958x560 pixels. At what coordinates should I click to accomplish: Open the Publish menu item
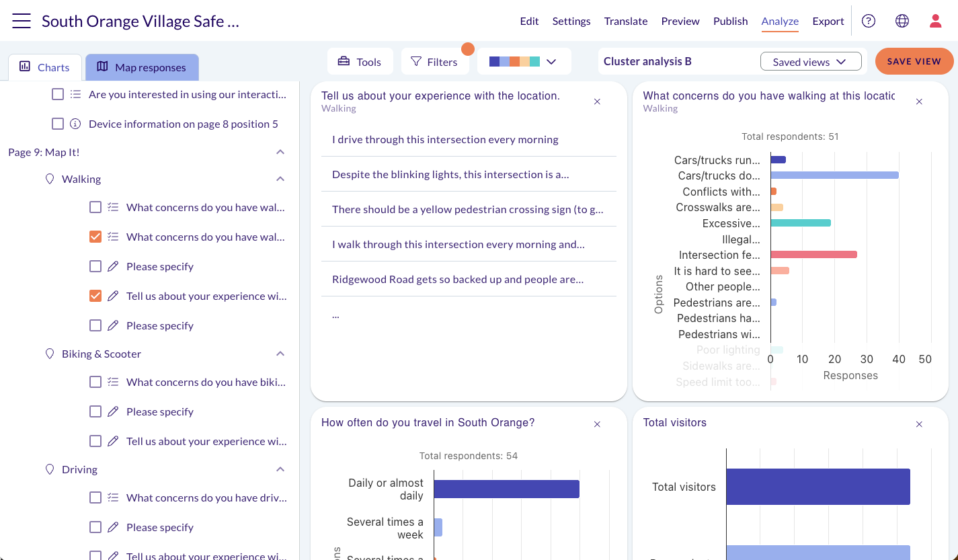[x=731, y=21]
